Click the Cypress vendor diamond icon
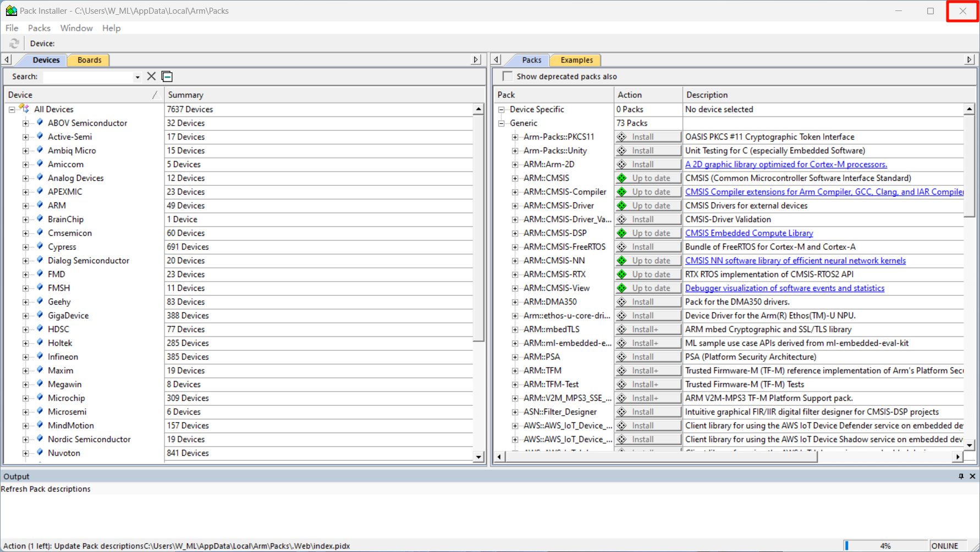This screenshot has width=980, height=552. click(40, 246)
